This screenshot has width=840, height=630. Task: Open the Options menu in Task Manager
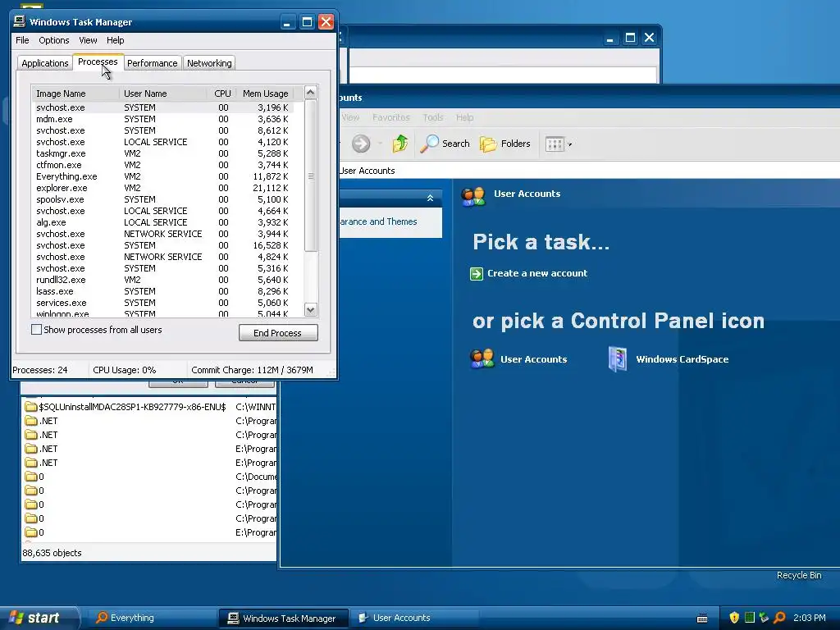pyautogui.click(x=53, y=40)
